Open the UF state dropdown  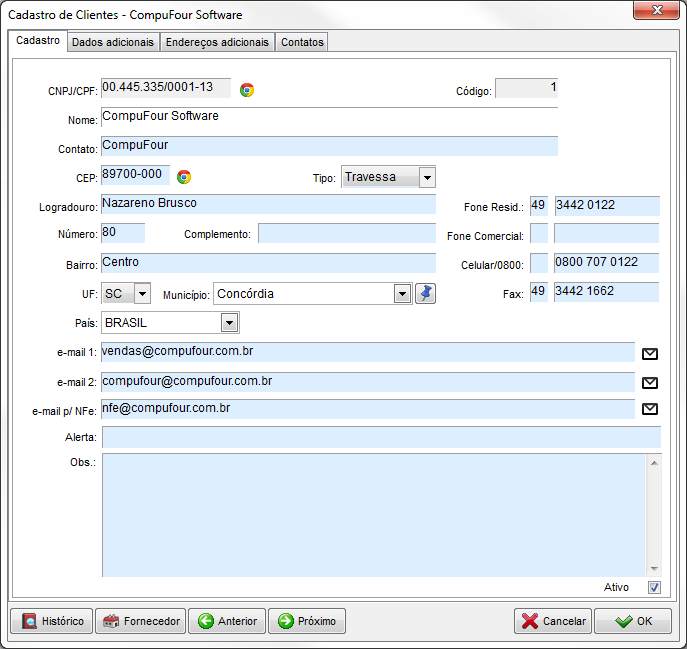[x=141, y=294]
